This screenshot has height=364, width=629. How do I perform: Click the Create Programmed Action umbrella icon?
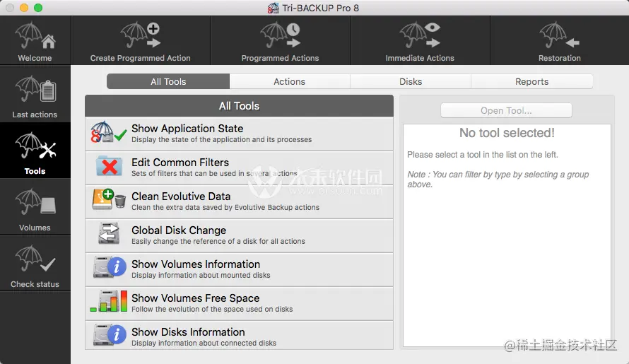tap(141, 36)
